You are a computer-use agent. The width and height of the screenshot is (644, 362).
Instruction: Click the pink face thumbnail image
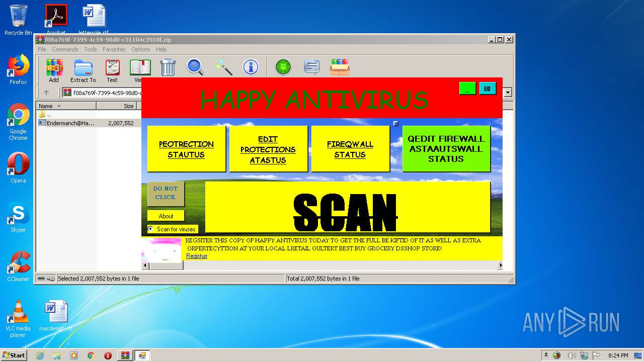[161, 249]
